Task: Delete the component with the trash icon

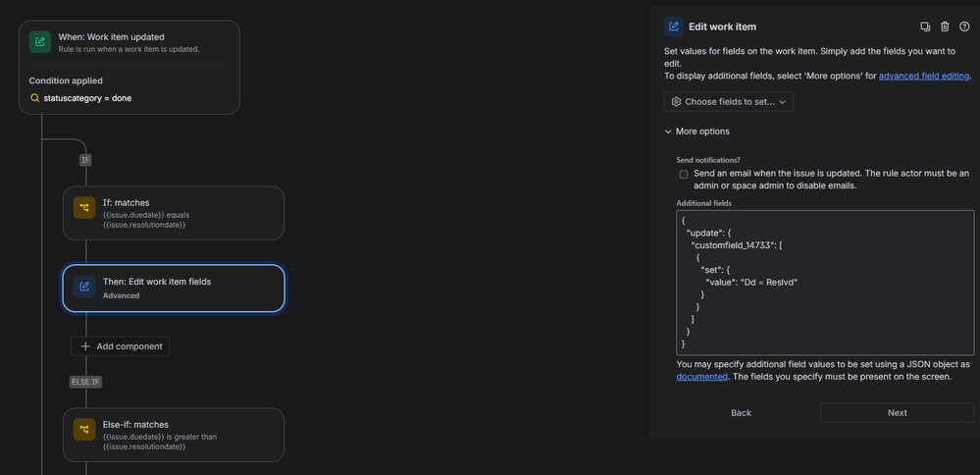Action: [x=945, y=26]
